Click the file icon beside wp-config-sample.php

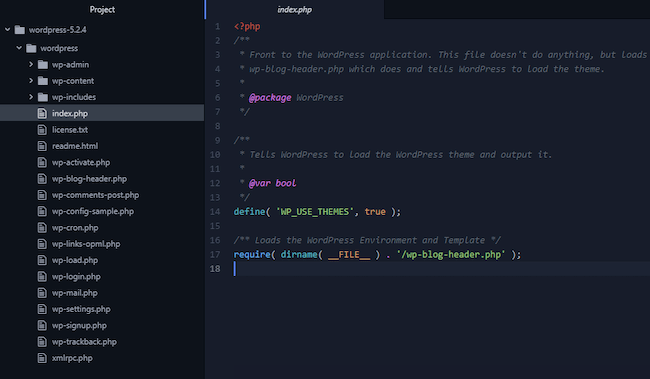coord(42,211)
